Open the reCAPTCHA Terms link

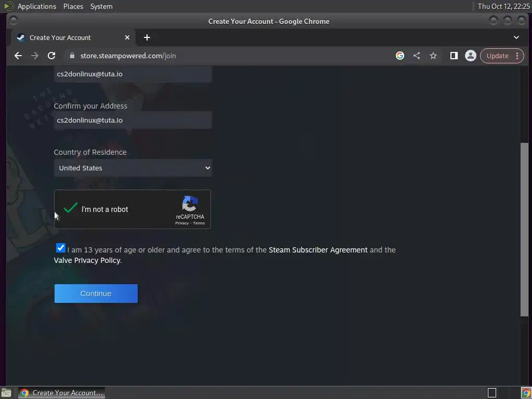(x=199, y=223)
